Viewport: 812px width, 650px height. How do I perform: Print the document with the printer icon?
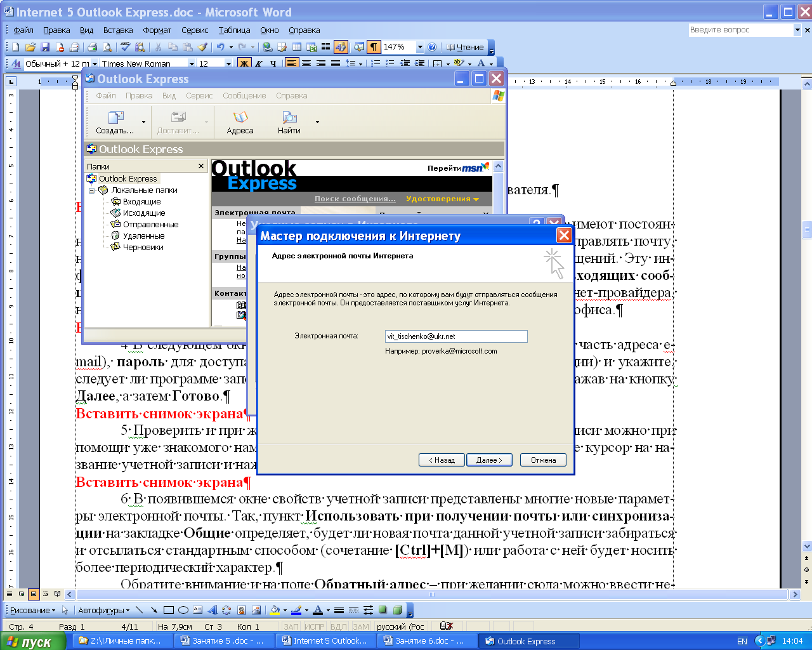(x=92, y=47)
